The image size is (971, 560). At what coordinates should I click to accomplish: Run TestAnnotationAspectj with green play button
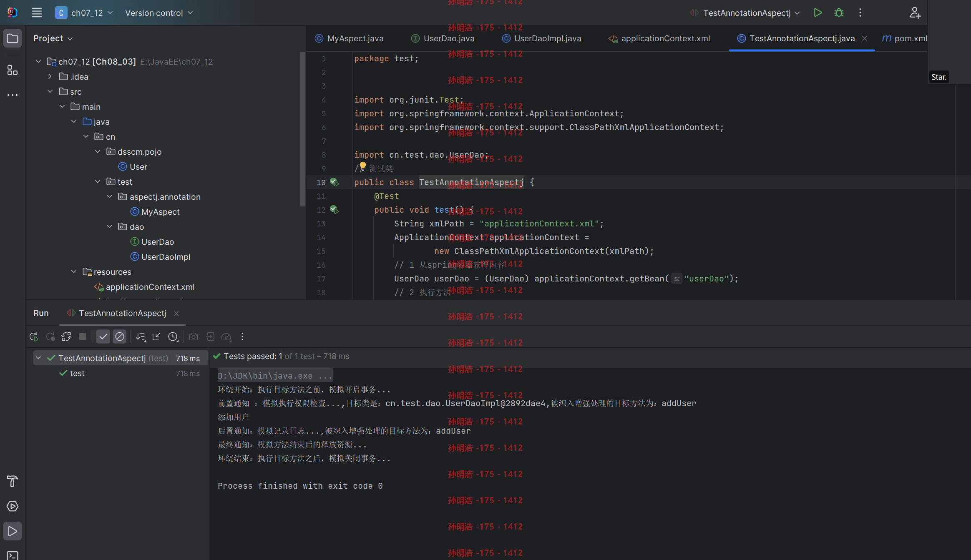pyautogui.click(x=818, y=13)
